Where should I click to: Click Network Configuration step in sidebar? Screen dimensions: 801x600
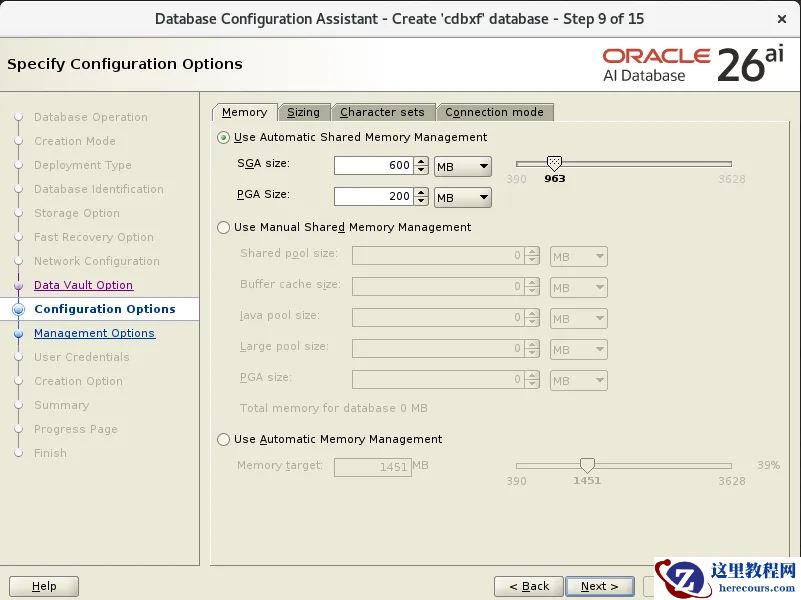click(x=97, y=261)
